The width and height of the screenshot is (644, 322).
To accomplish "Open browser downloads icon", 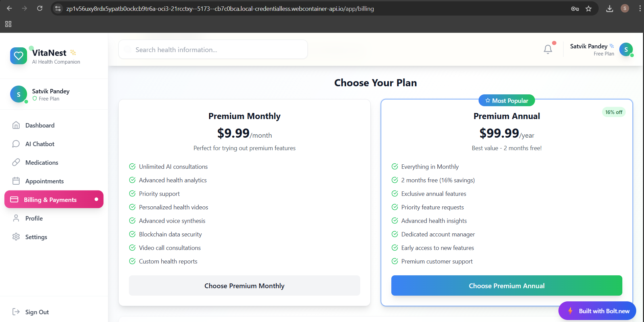I will [x=609, y=9].
